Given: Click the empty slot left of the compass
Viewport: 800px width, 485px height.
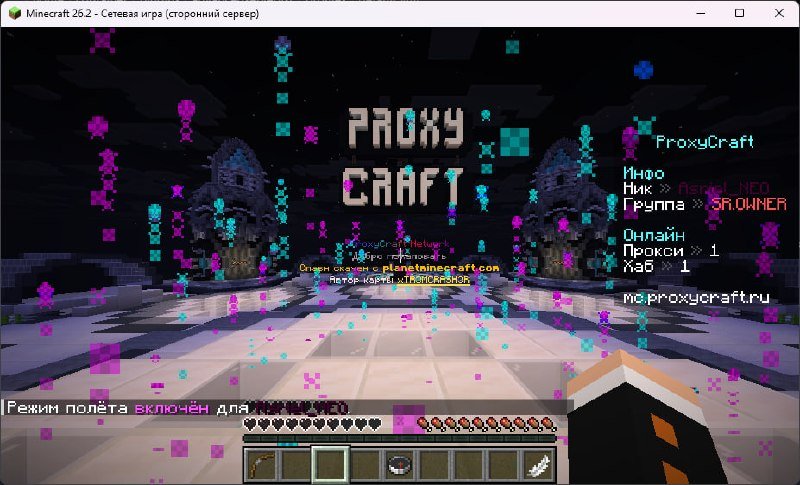Looking at the screenshot, I should click(365, 465).
